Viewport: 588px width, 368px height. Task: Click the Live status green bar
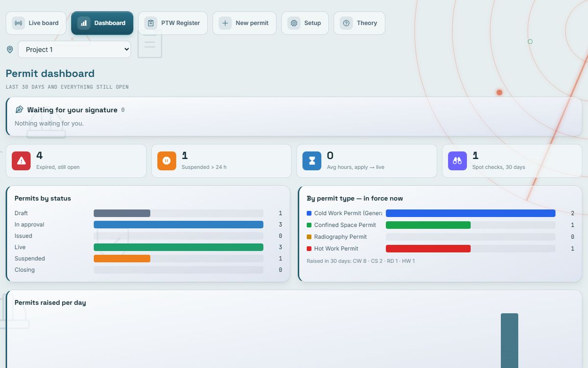178,247
